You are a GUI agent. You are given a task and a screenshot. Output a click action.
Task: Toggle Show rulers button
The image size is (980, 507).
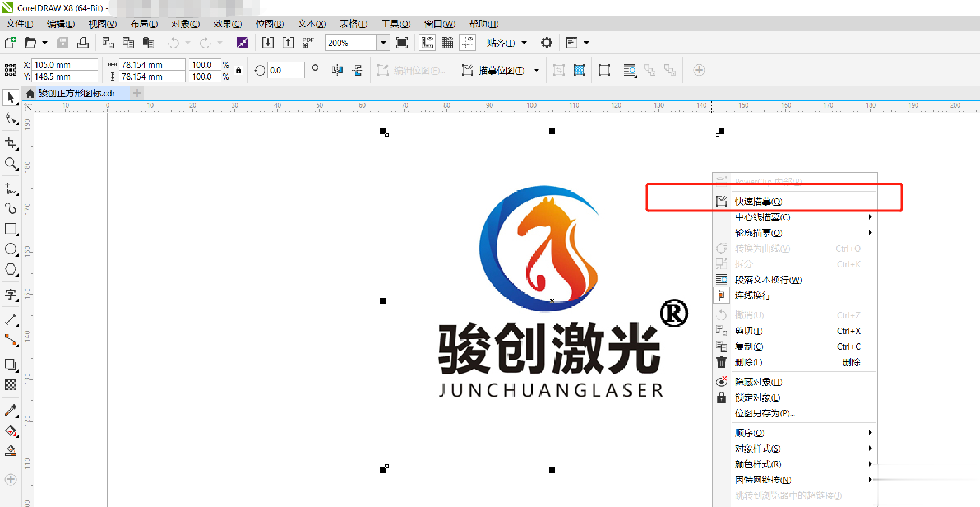coord(427,43)
